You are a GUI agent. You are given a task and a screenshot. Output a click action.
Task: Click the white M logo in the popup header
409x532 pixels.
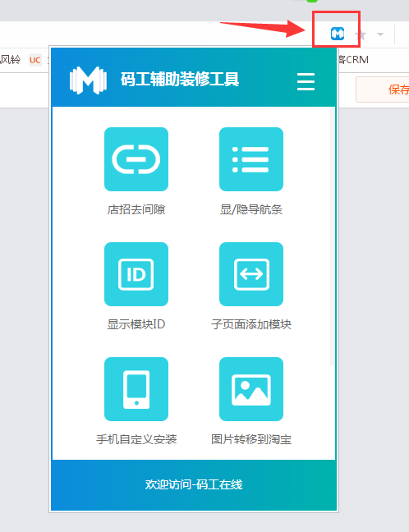point(88,80)
